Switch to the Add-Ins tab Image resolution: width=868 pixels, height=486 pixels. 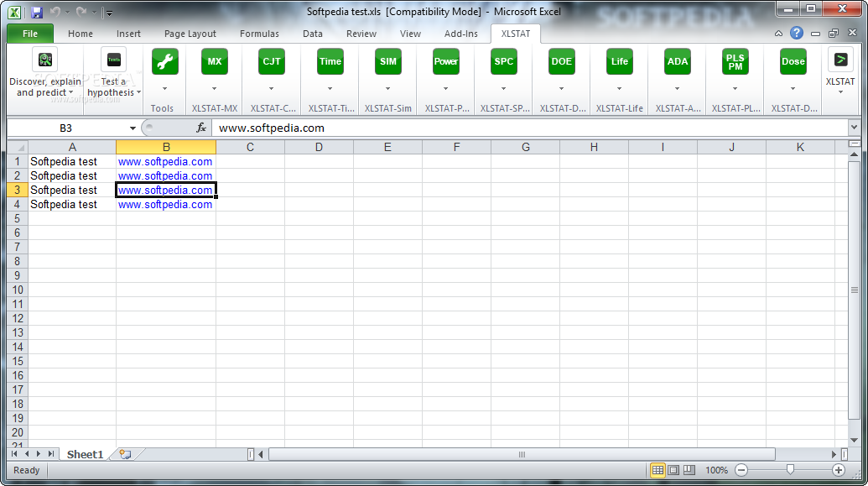click(x=460, y=34)
